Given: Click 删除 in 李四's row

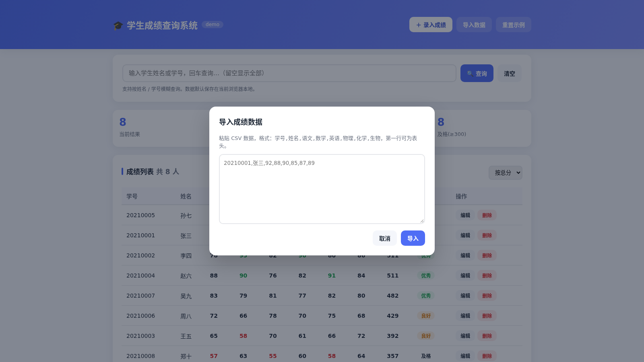Looking at the screenshot, I should coord(487,255).
